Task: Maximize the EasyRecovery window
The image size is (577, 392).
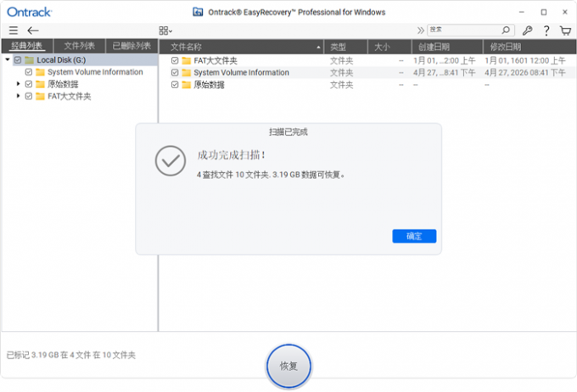Action: click(544, 12)
